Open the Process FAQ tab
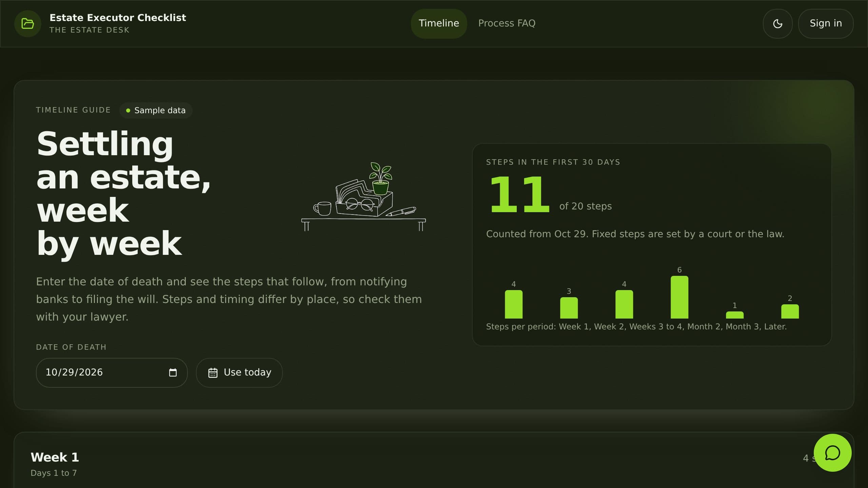Viewport: 868px width, 488px height. (x=507, y=23)
